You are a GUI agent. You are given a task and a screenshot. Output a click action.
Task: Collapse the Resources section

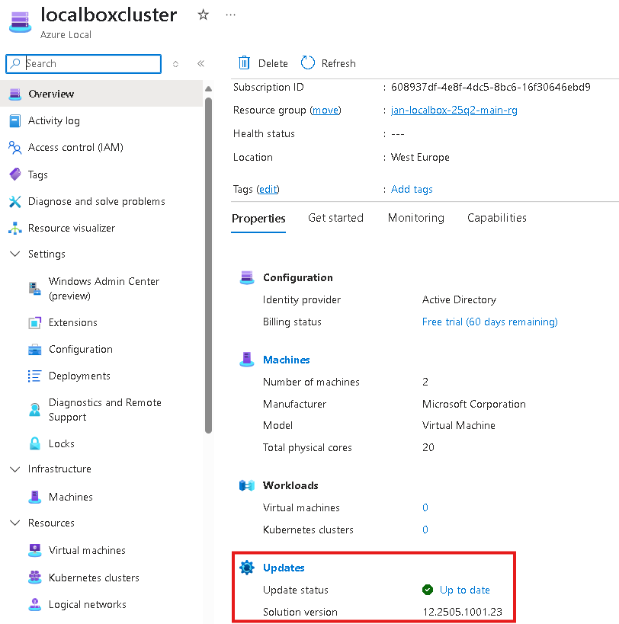click(15, 523)
